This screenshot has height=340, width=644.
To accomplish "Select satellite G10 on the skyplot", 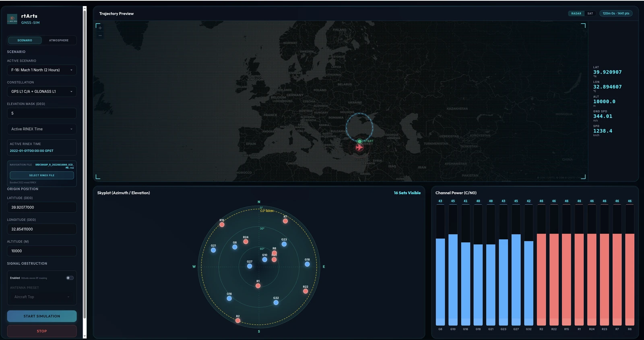I will click(264, 259).
